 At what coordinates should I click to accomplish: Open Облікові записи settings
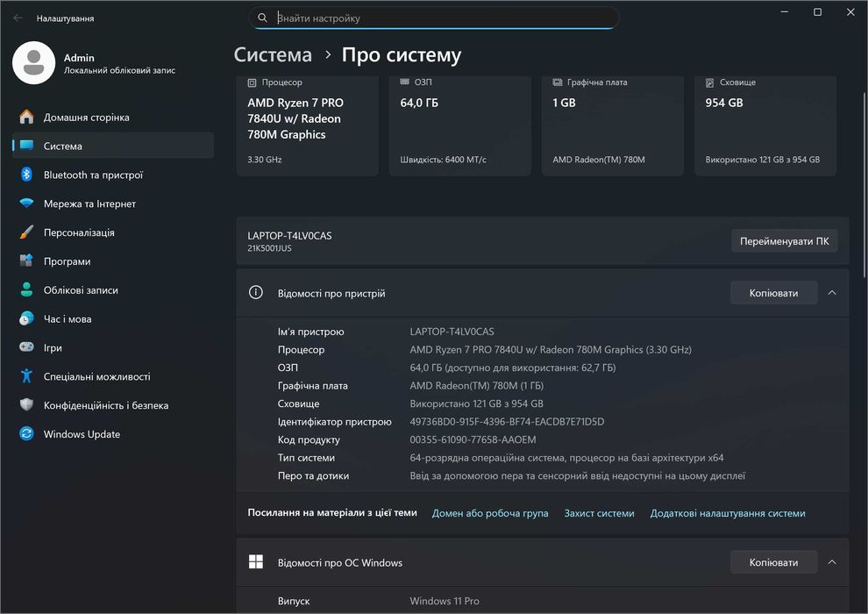point(113,289)
